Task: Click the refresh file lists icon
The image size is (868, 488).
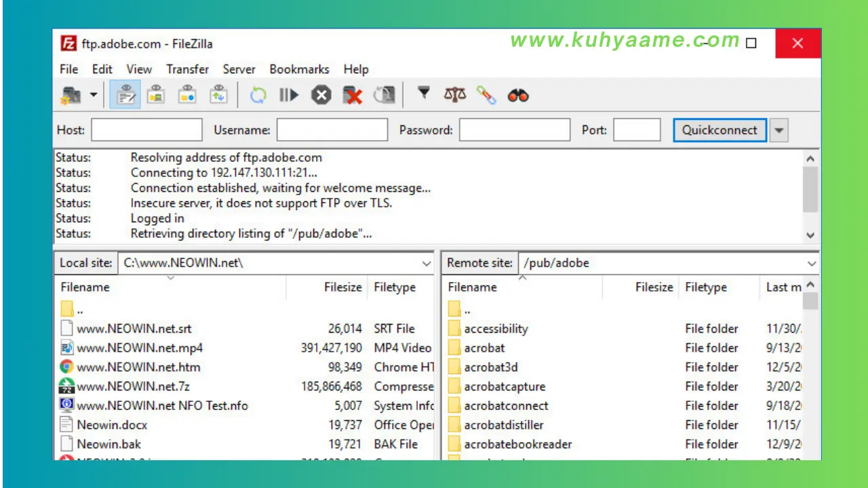Action: [258, 96]
